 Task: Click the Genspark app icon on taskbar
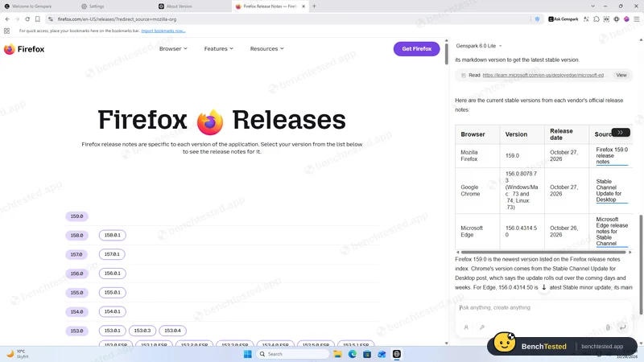point(397,354)
